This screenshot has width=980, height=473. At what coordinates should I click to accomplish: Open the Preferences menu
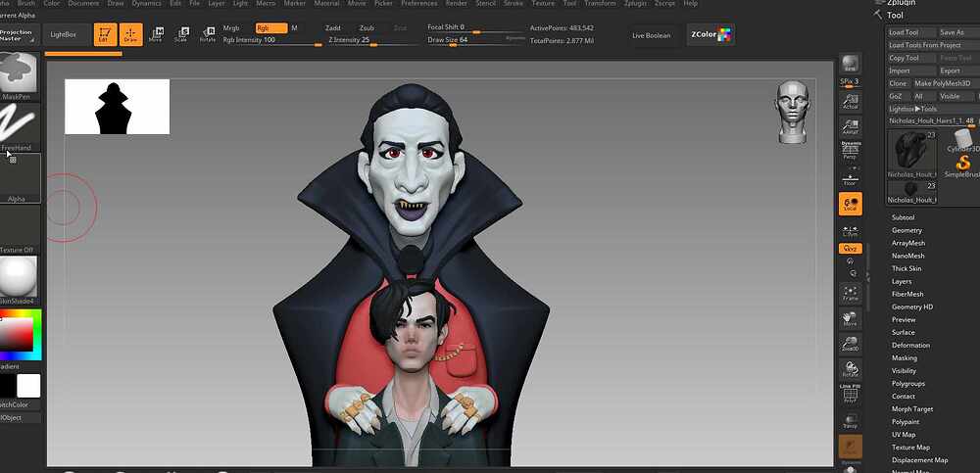(x=418, y=3)
